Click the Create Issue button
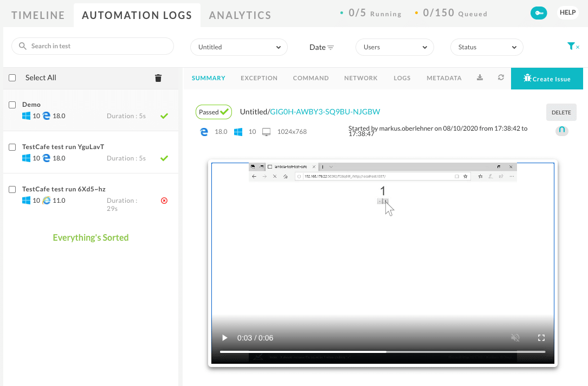588x386 pixels. tap(547, 79)
